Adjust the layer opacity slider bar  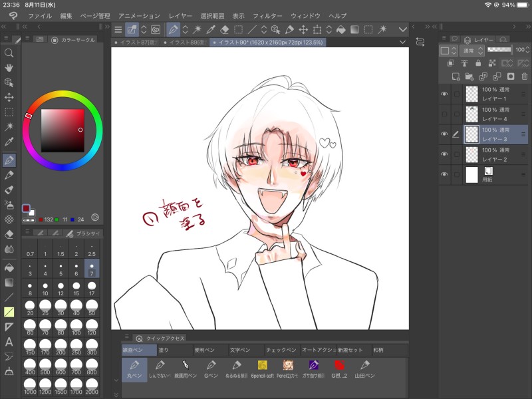(499, 49)
